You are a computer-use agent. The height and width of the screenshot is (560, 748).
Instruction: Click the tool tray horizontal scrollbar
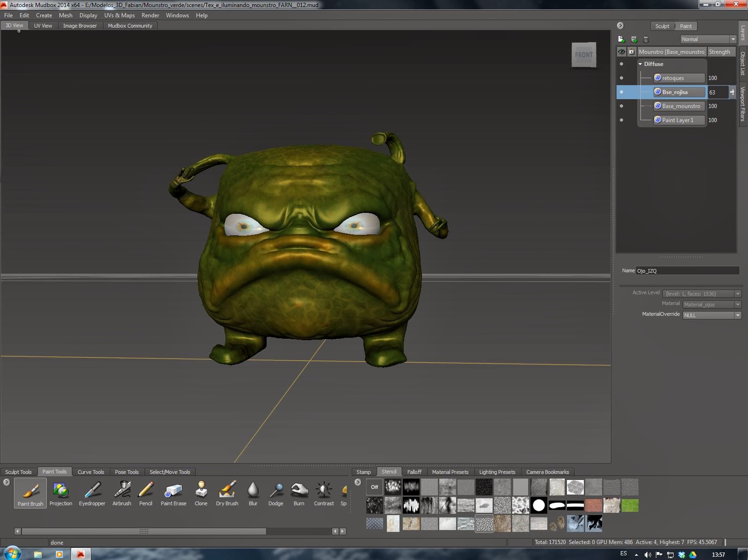point(144,531)
